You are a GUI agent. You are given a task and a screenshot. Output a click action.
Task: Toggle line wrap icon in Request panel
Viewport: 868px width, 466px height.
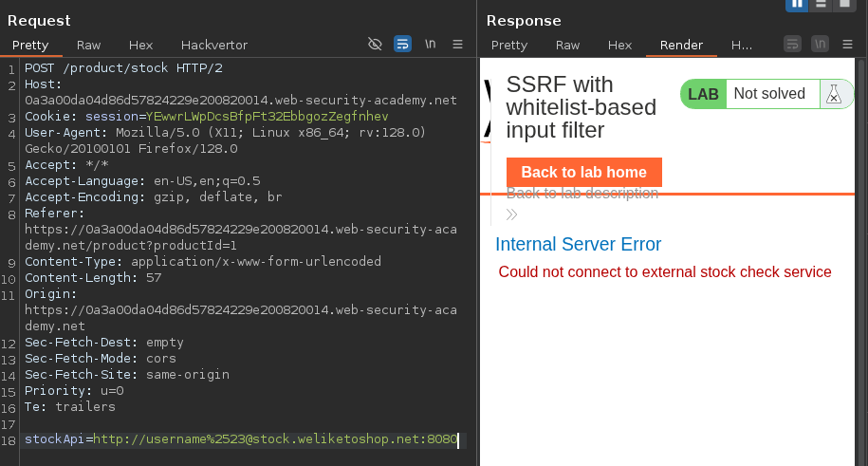pyautogui.click(x=402, y=45)
